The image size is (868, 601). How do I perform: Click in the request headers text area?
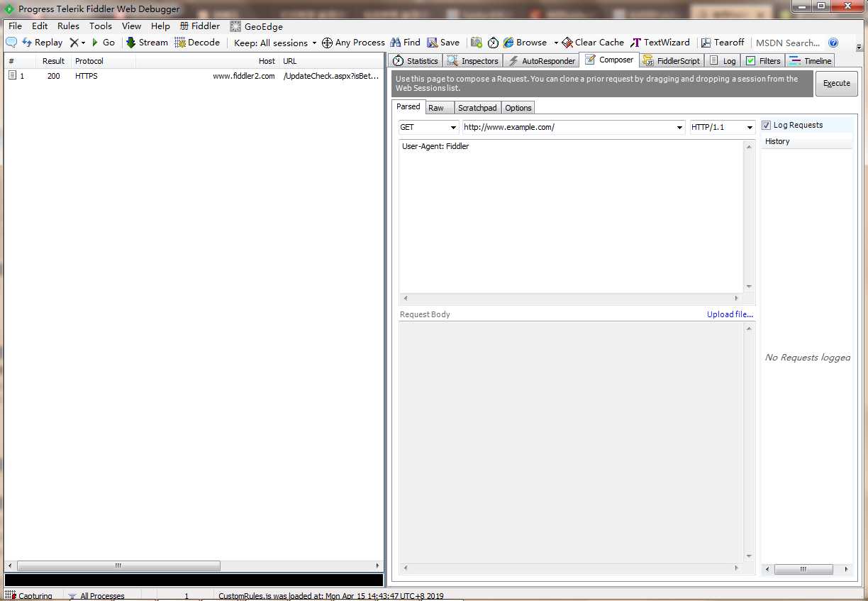pyautogui.click(x=571, y=216)
